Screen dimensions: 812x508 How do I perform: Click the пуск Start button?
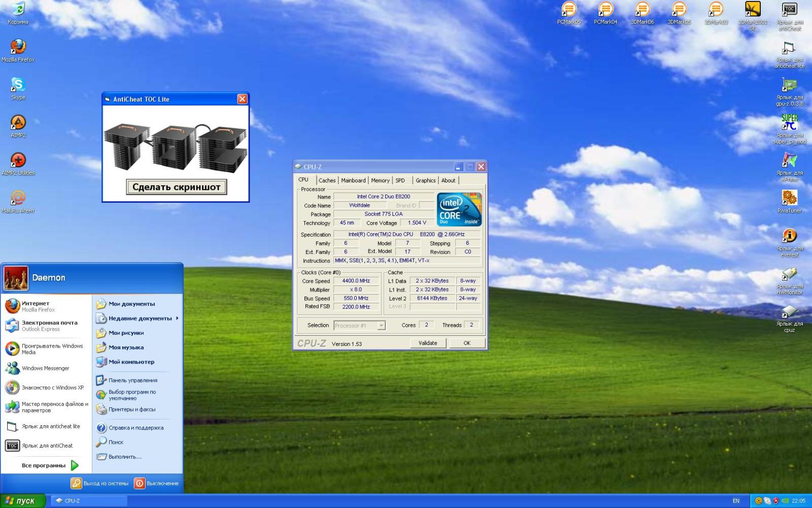(23, 500)
